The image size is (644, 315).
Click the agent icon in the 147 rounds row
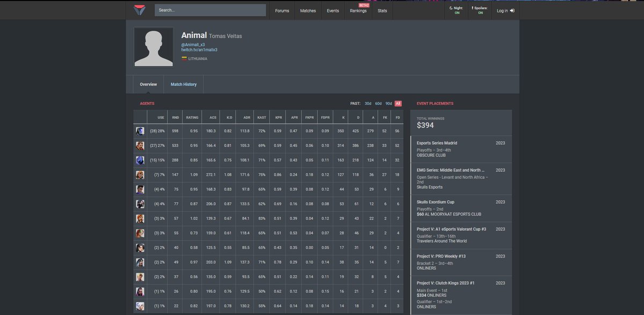[x=140, y=174]
